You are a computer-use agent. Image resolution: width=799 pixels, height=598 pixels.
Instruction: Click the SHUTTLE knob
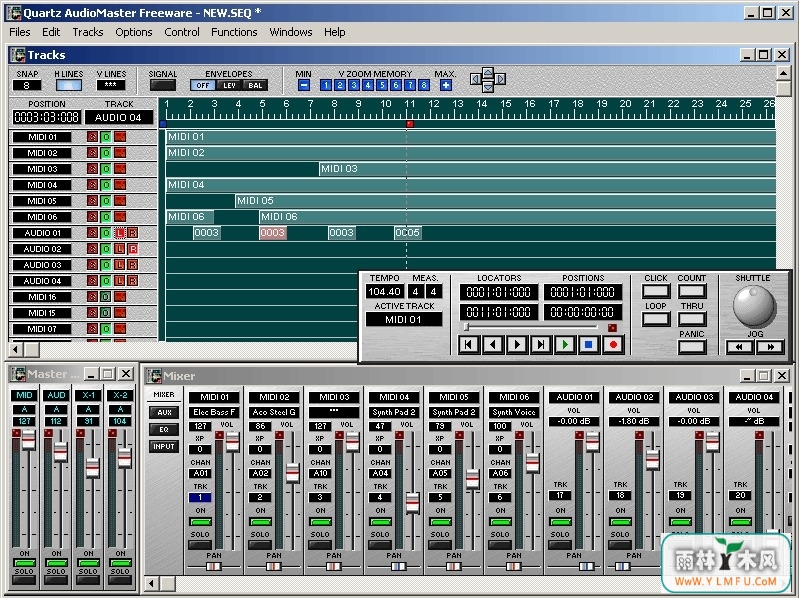[754, 306]
